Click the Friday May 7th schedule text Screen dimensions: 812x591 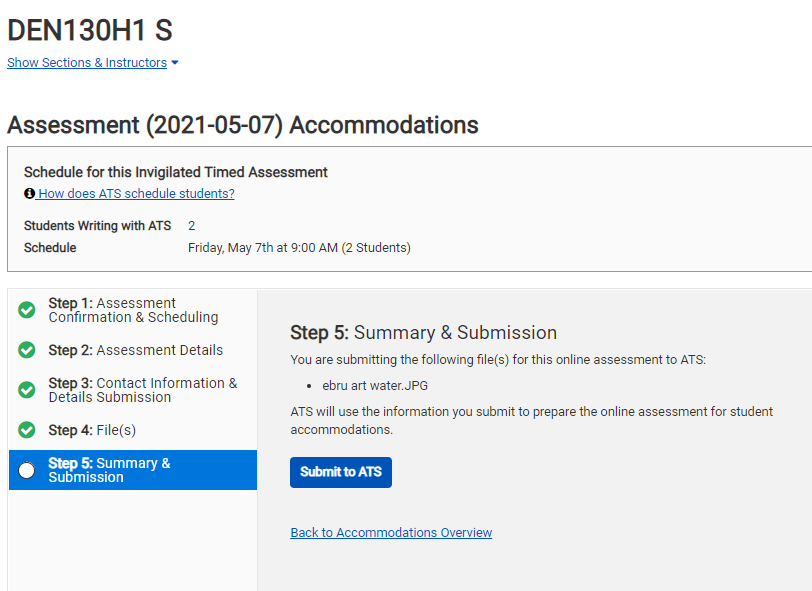(x=299, y=248)
